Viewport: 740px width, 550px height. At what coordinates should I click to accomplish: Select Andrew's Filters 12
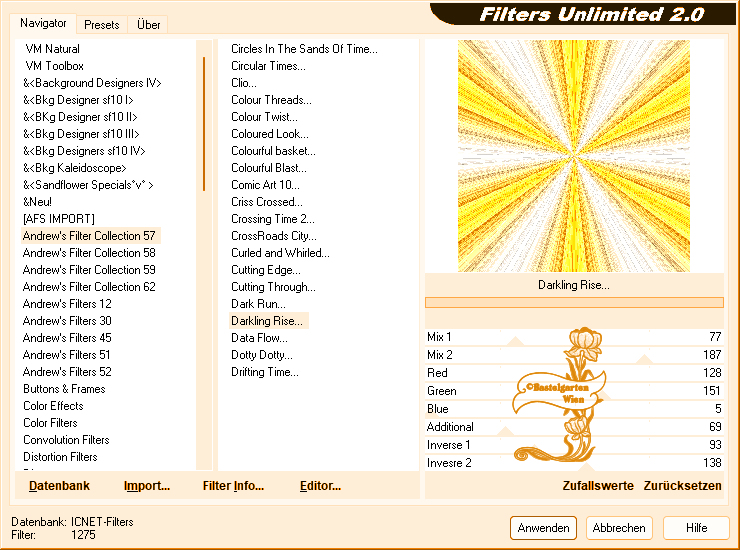[x=67, y=304]
